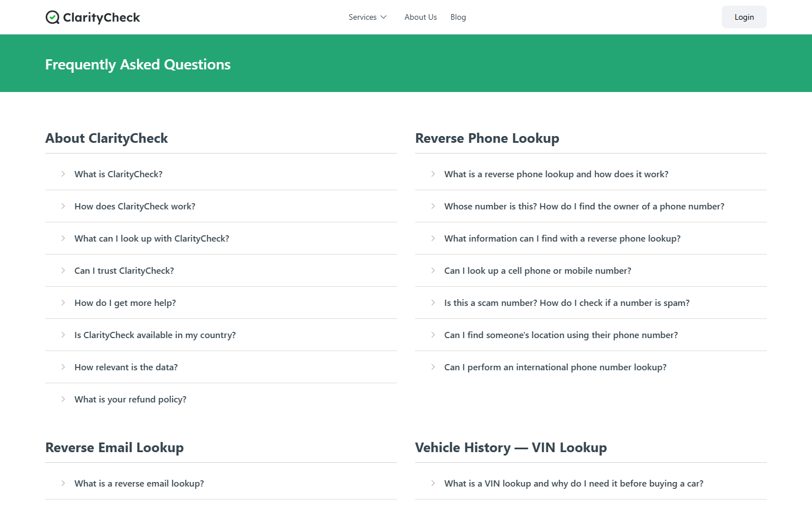
Task: Expand 'Can I trust ClarityCheck?' question
Action: point(221,270)
